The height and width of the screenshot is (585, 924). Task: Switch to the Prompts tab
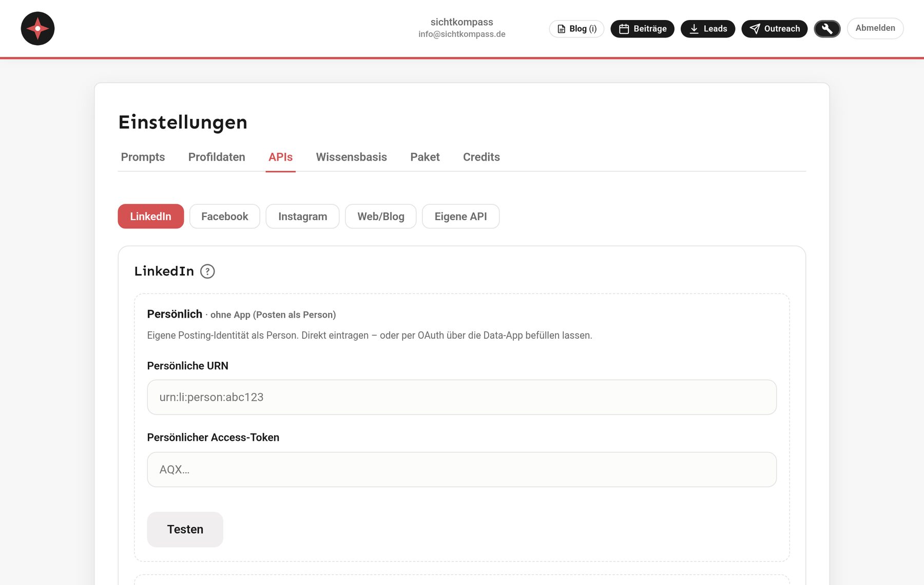pos(143,157)
